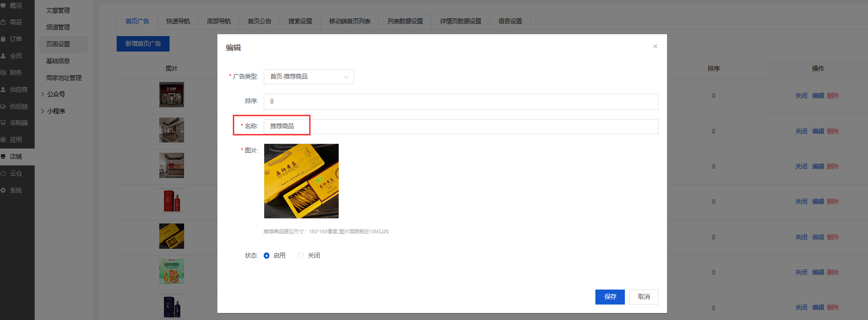868x320 pixels.
Task: Click the 应用 sidebar icon
Action: (x=3, y=140)
